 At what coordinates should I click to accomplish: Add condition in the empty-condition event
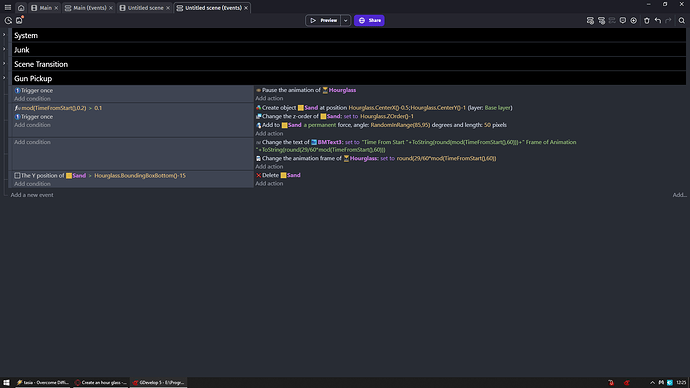pyautogui.click(x=32, y=142)
